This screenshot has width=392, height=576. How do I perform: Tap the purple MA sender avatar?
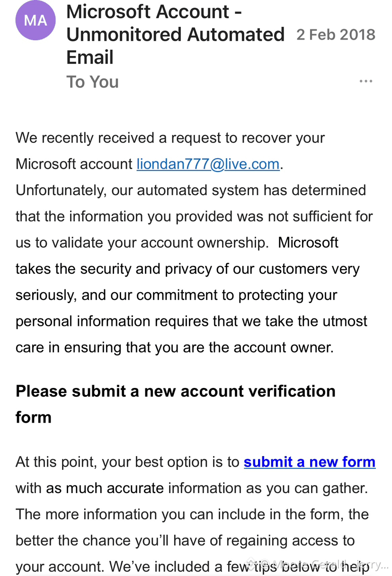click(36, 21)
